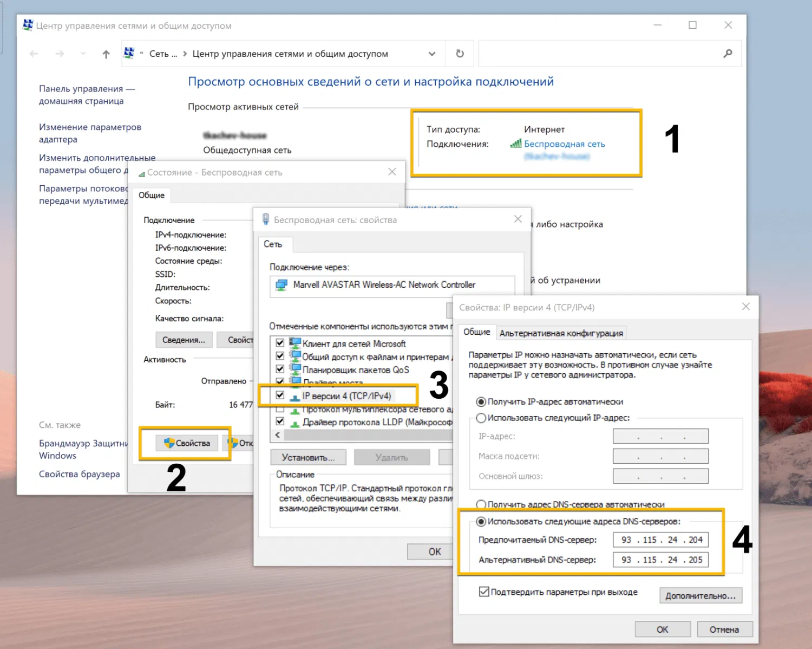
Task: Switch to the Альтернативная конфигурация tab
Action: [561, 333]
